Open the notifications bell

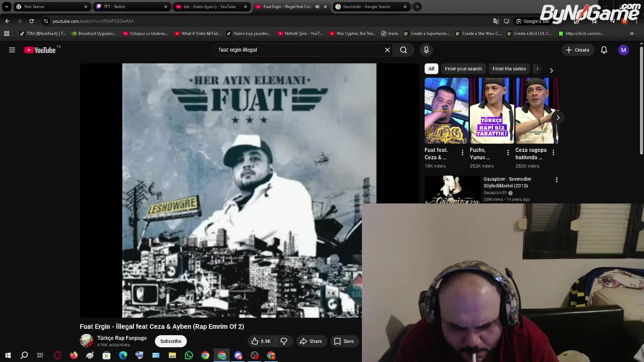tap(604, 50)
